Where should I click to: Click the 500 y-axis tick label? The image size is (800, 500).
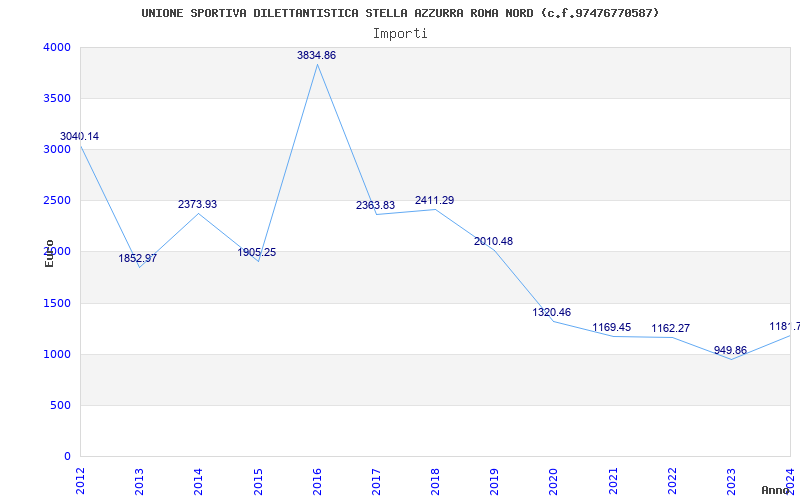[x=59, y=405]
